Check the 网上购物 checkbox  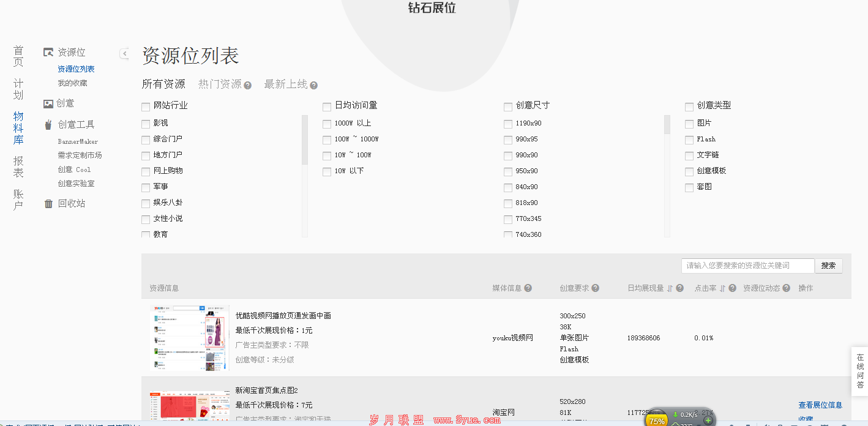(146, 172)
